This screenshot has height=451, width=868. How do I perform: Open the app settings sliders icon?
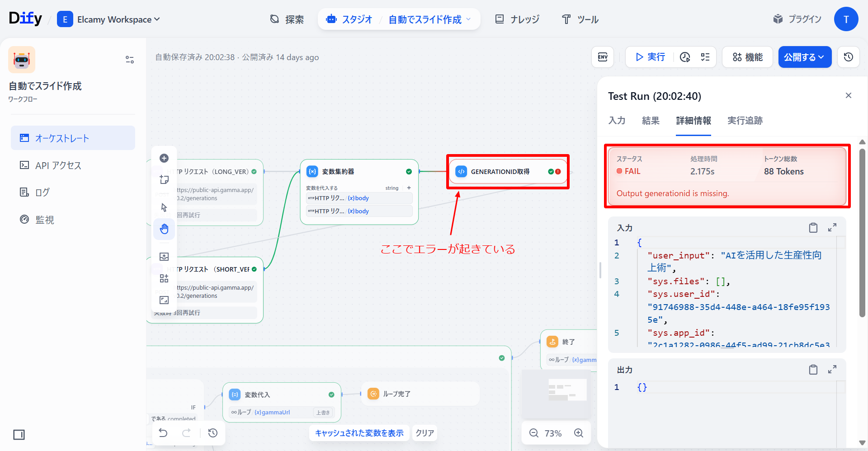(130, 60)
